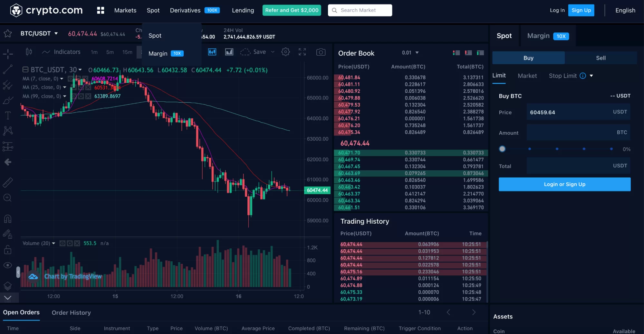Click the Search Market input field
This screenshot has width=644, height=334.
(360, 10)
